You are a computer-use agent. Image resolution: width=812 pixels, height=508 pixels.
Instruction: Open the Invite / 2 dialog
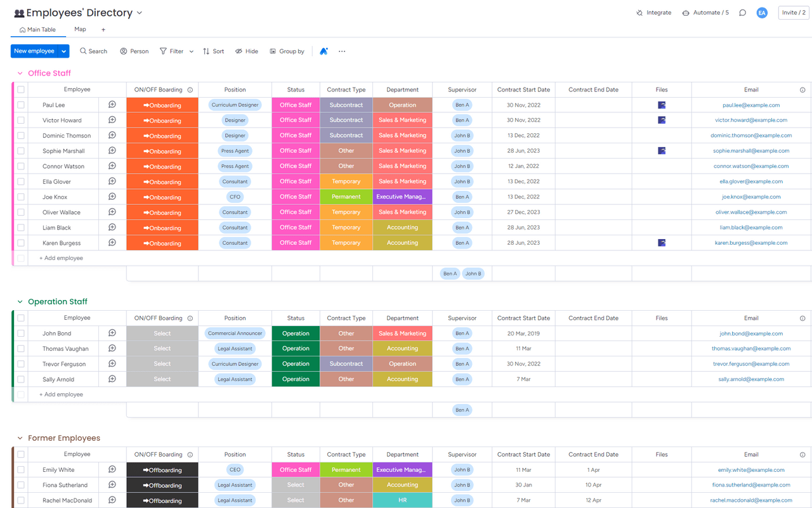pos(794,13)
